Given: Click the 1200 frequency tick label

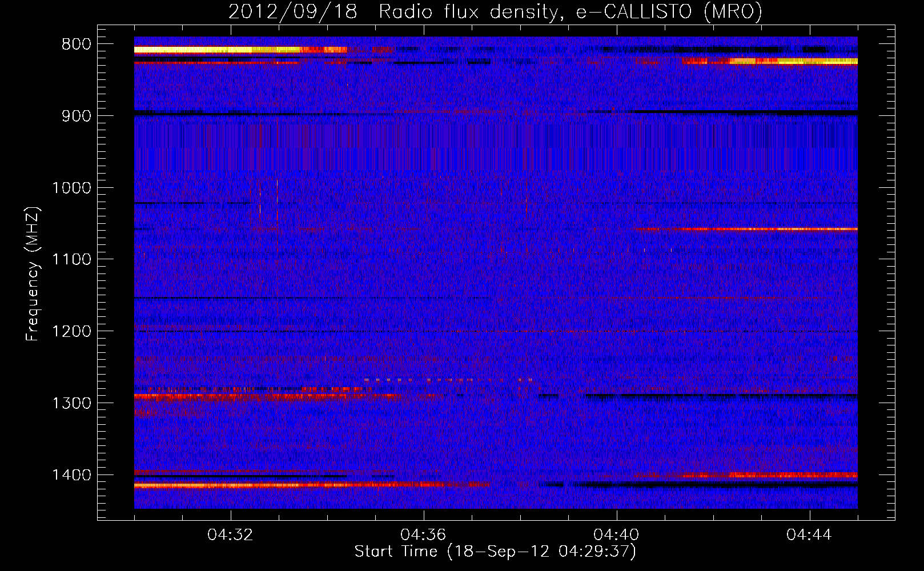Looking at the screenshot, I should click(71, 331).
